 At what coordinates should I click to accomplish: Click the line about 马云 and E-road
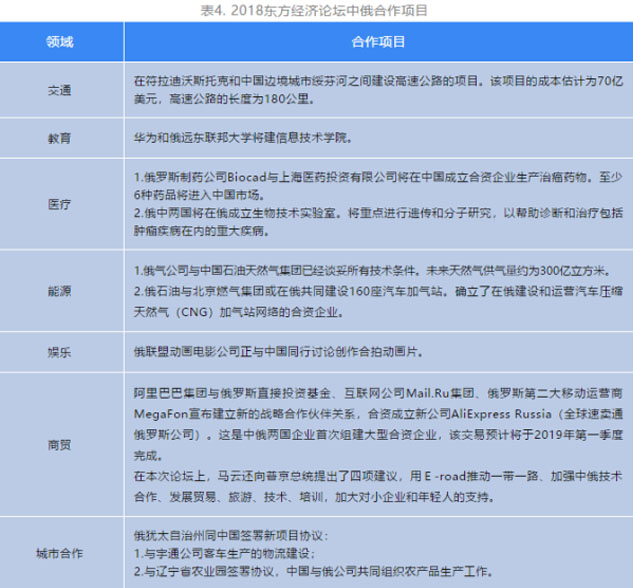(378, 476)
